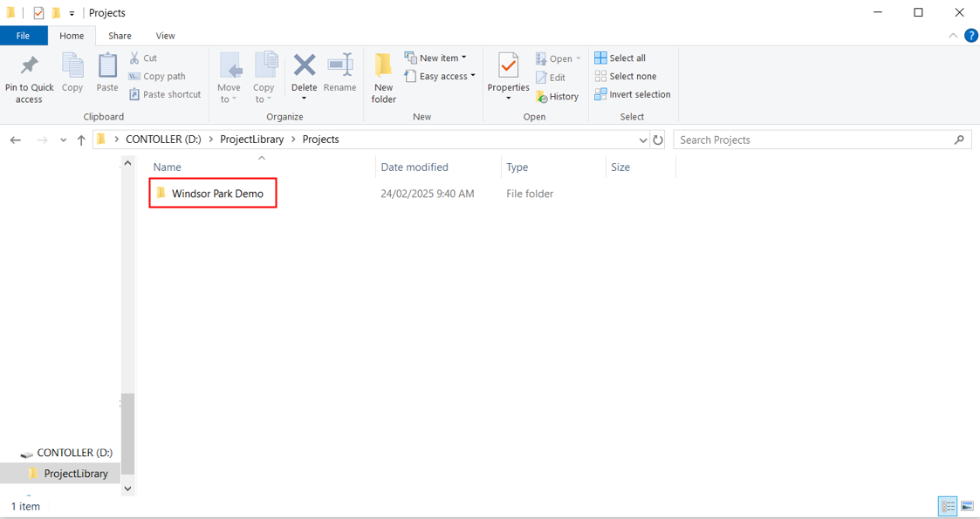Open Help question mark icon
The height and width of the screenshot is (519, 980).
point(970,36)
